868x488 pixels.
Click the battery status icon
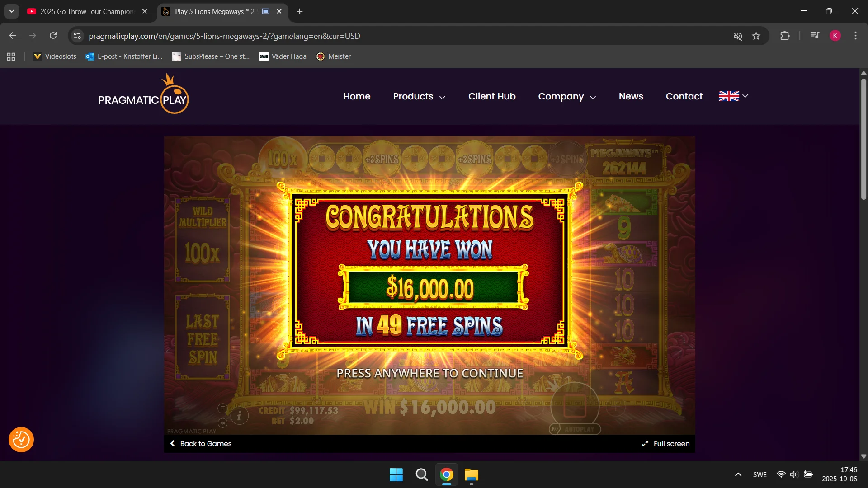pyautogui.click(x=808, y=474)
